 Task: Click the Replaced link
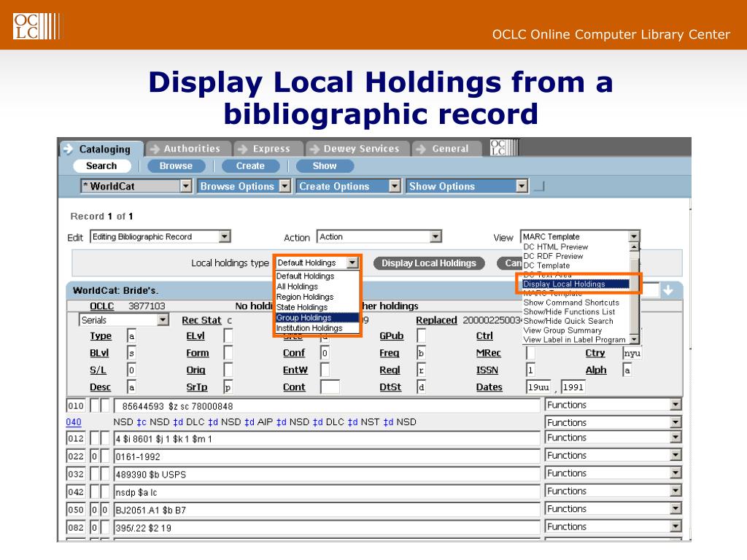[436, 321]
